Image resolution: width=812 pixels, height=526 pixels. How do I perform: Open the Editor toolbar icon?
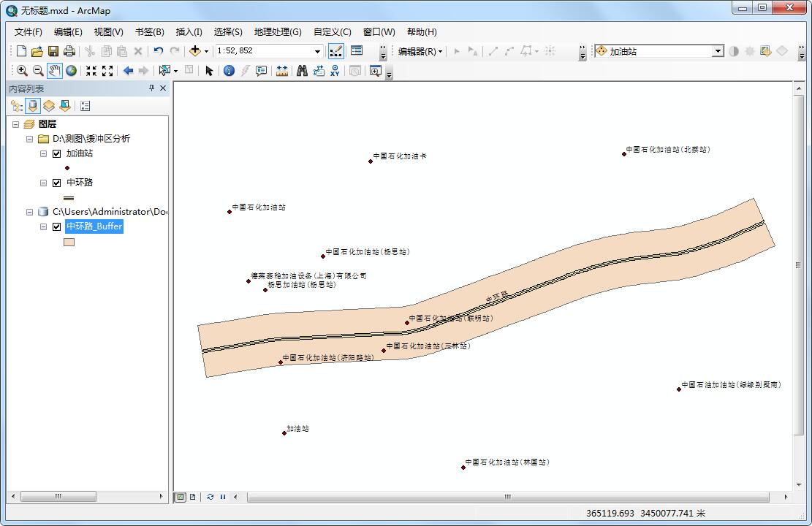336,50
